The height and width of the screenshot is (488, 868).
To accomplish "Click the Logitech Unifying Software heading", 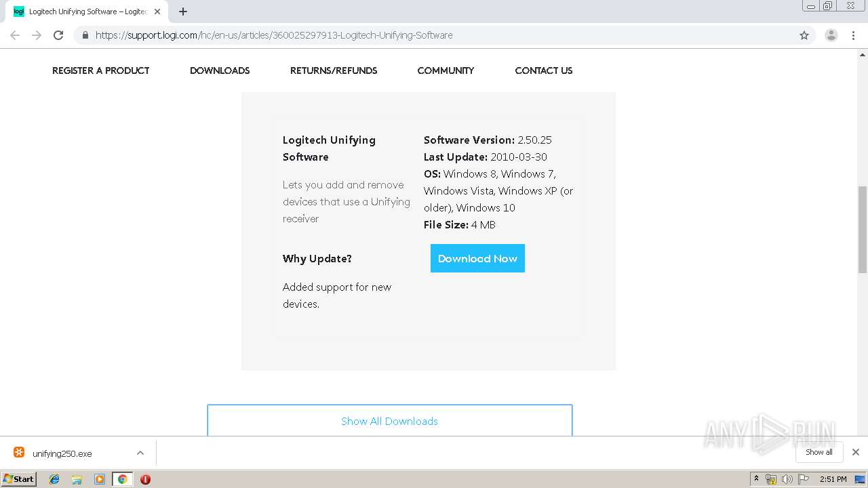I will tap(329, 148).
